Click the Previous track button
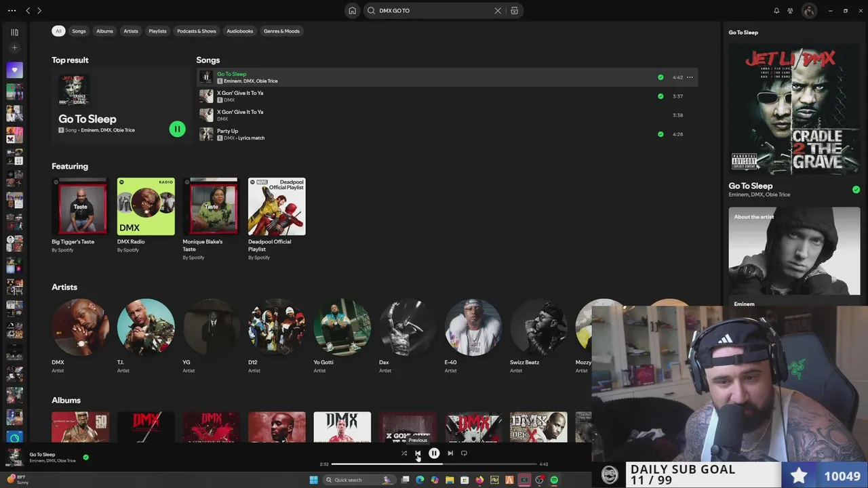The height and width of the screenshot is (488, 868). point(418,453)
